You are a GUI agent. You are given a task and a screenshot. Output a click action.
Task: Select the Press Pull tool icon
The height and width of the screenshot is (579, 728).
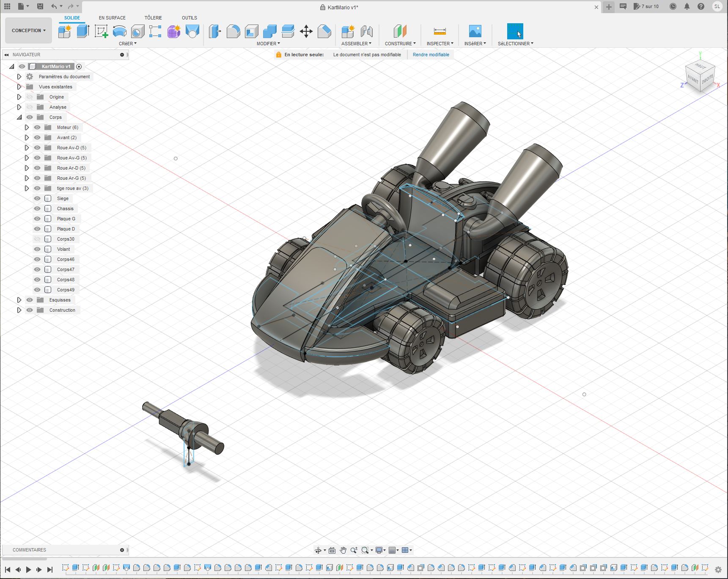click(215, 31)
